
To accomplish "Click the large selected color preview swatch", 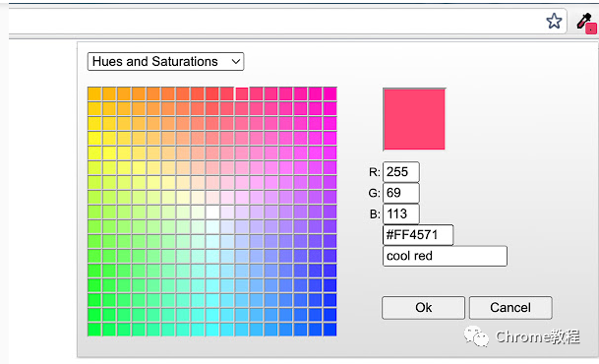I will (414, 119).
